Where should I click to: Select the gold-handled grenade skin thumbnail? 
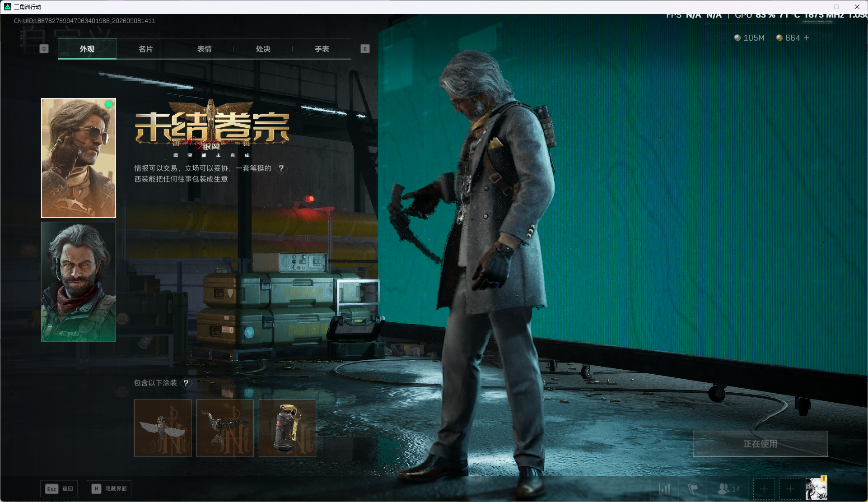click(287, 428)
